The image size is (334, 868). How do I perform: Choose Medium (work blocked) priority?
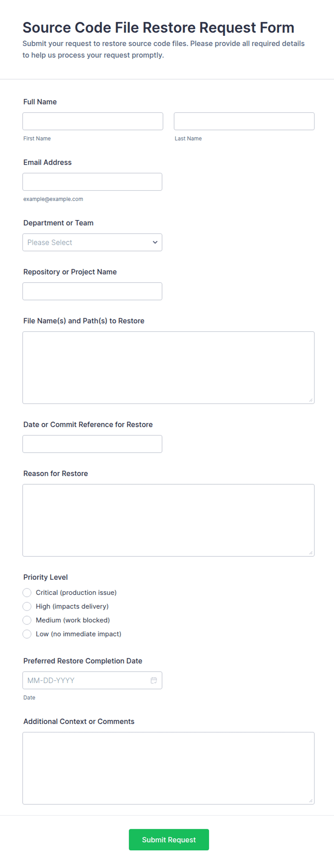click(x=27, y=620)
